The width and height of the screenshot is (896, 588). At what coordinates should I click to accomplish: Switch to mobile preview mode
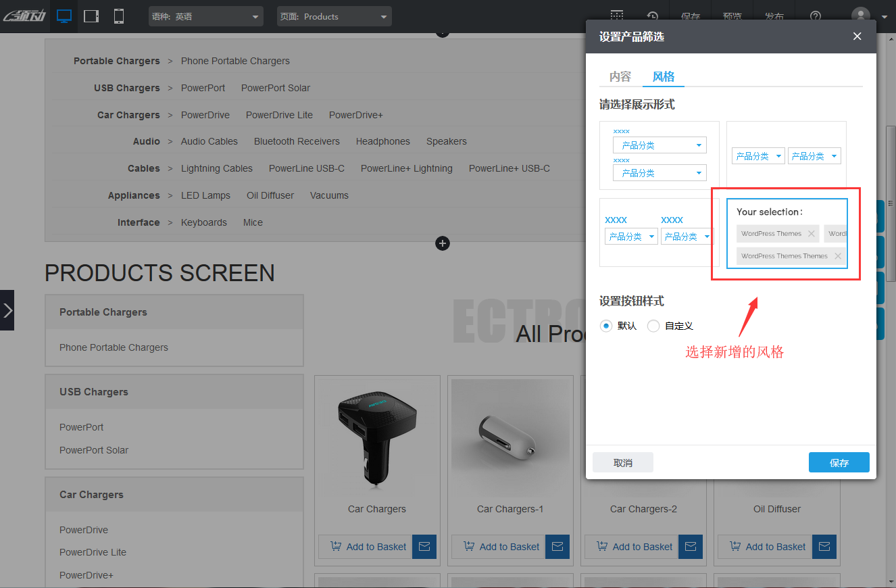tap(118, 15)
